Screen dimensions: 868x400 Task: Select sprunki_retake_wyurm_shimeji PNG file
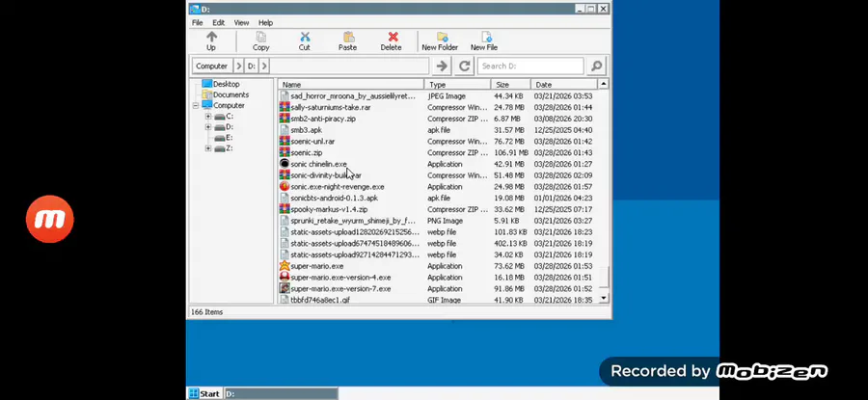click(x=353, y=221)
